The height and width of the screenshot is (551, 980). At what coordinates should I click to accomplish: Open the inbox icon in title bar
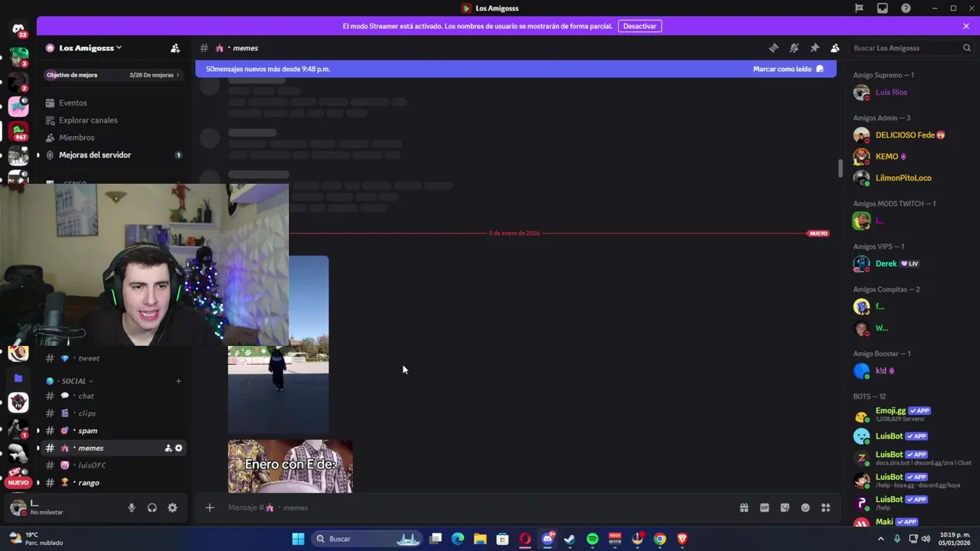[x=883, y=8]
